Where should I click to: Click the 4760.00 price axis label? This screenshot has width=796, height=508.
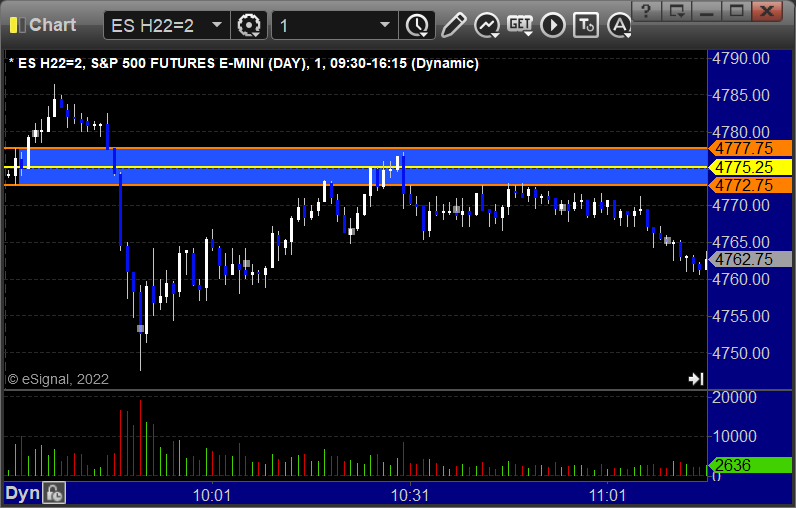point(741,279)
